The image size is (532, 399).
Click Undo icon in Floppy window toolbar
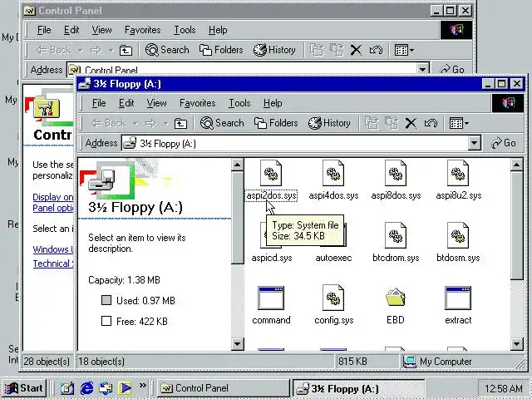431,123
